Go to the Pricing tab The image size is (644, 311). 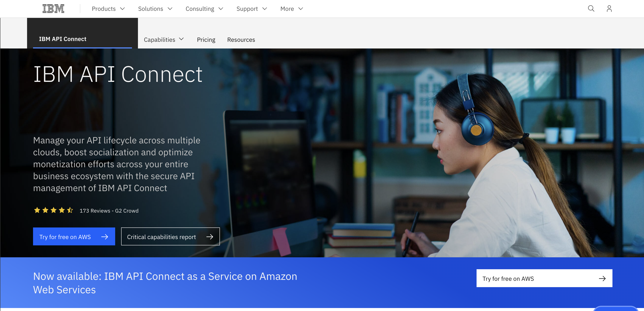point(206,40)
